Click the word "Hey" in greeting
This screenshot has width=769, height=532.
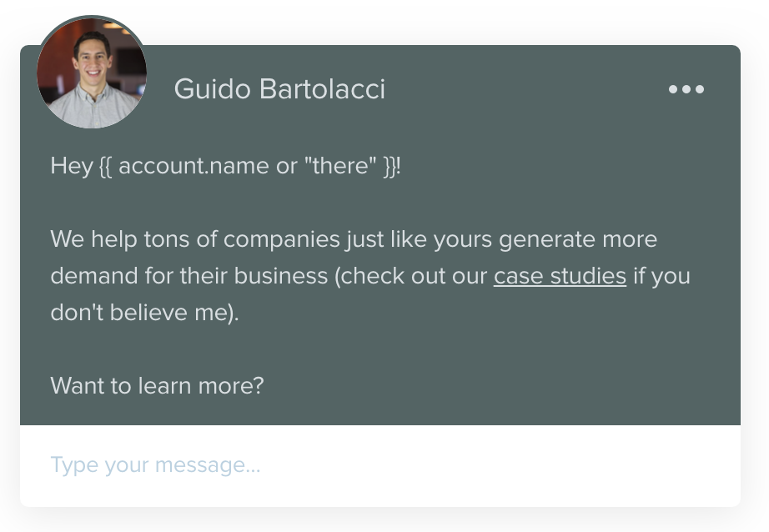click(71, 165)
